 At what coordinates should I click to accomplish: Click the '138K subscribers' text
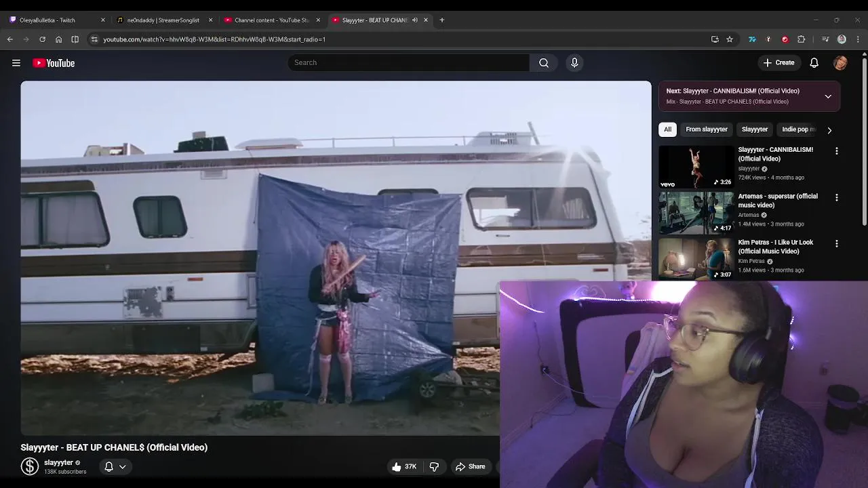point(65,472)
